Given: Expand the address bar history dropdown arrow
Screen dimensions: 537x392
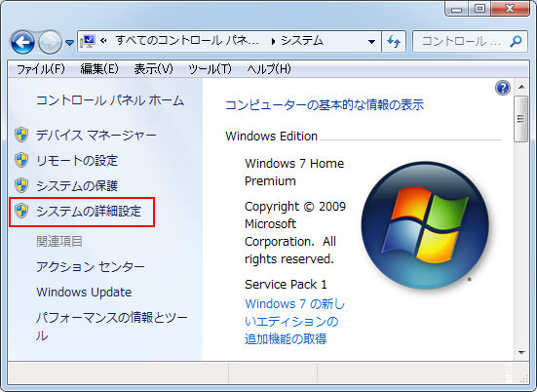Looking at the screenshot, I should 371,42.
